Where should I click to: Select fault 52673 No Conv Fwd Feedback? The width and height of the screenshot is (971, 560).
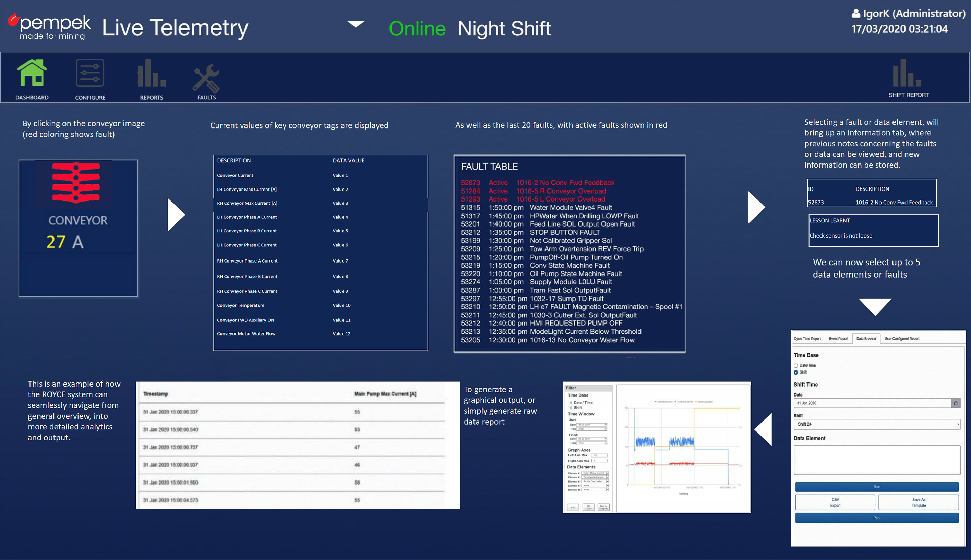tap(537, 183)
